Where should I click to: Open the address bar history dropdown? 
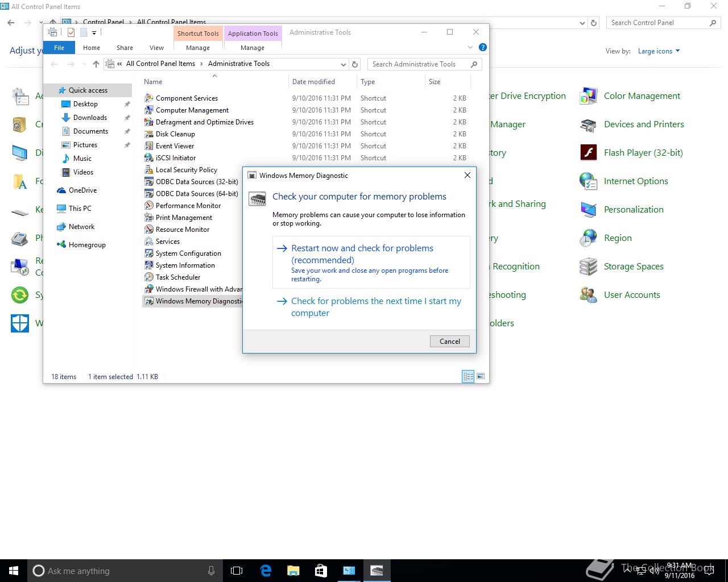(x=343, y=64)
